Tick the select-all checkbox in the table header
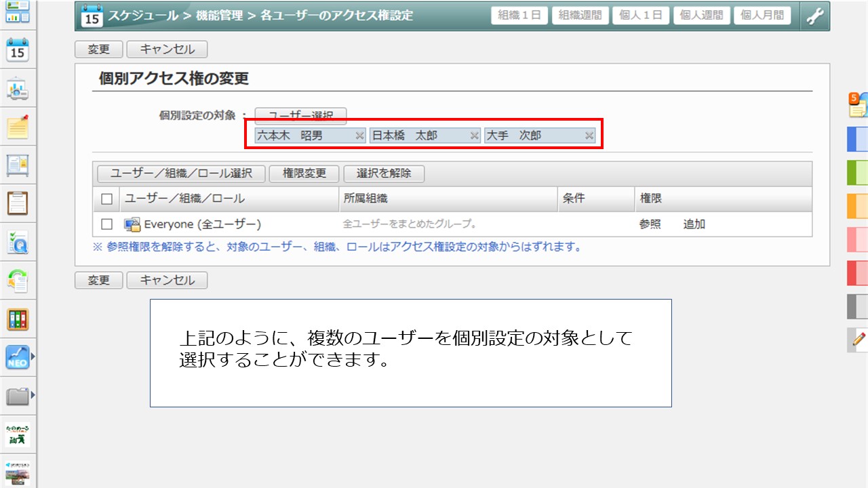Image resolution: width=868 pixels, height=488 pixels. click(106, 199)
